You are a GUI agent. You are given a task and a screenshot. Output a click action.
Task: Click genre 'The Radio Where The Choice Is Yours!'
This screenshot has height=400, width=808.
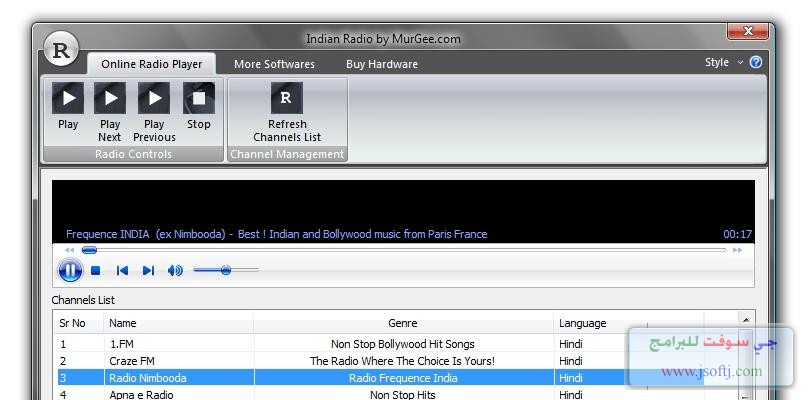(x=402, y=361)
